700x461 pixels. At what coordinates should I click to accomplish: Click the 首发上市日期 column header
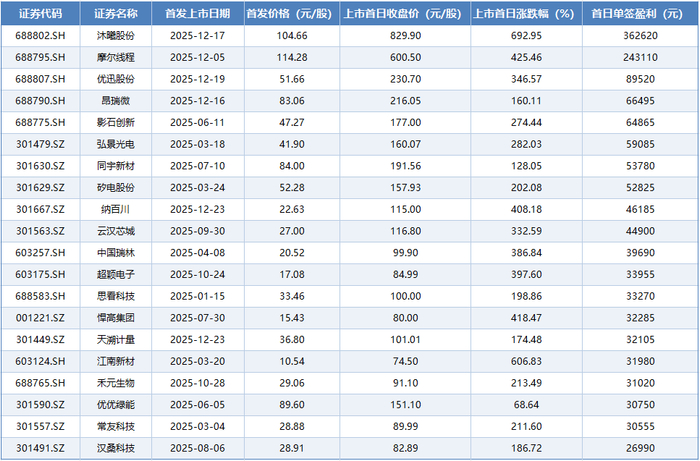(198, 14)
